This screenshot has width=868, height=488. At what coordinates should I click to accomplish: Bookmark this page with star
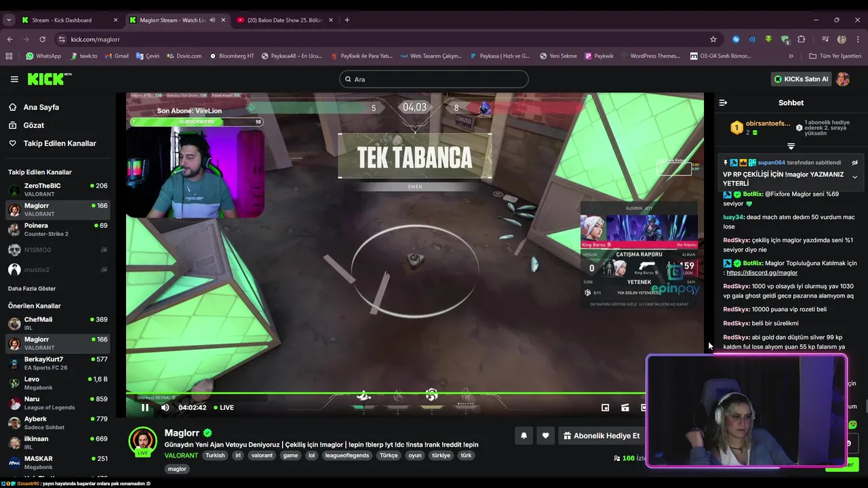(x=713, y=39)
